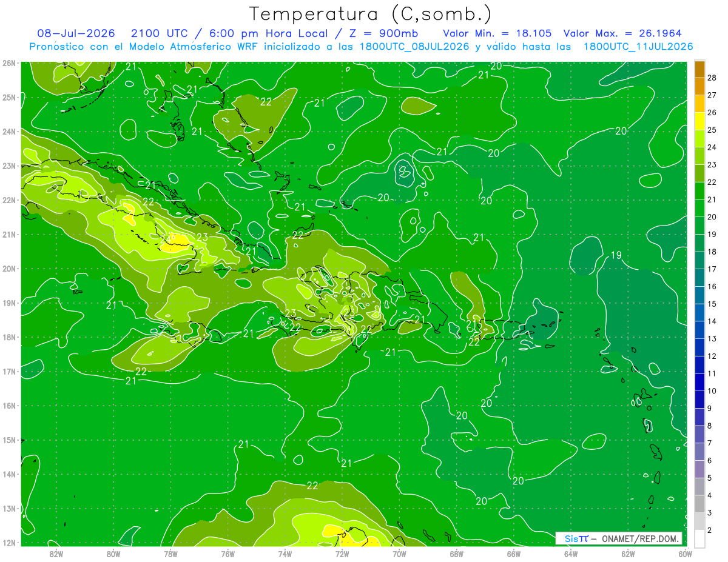Click "6:00 pm Hora Local" text
Viewport: 728px width, 562px height.
pos(268,33)
